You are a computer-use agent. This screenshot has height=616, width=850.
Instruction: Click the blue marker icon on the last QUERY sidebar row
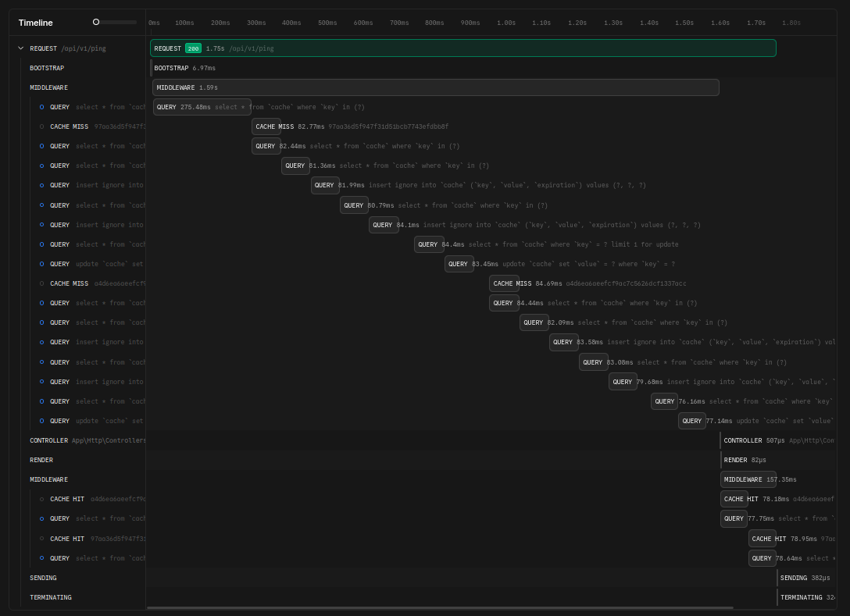[42, 558]
